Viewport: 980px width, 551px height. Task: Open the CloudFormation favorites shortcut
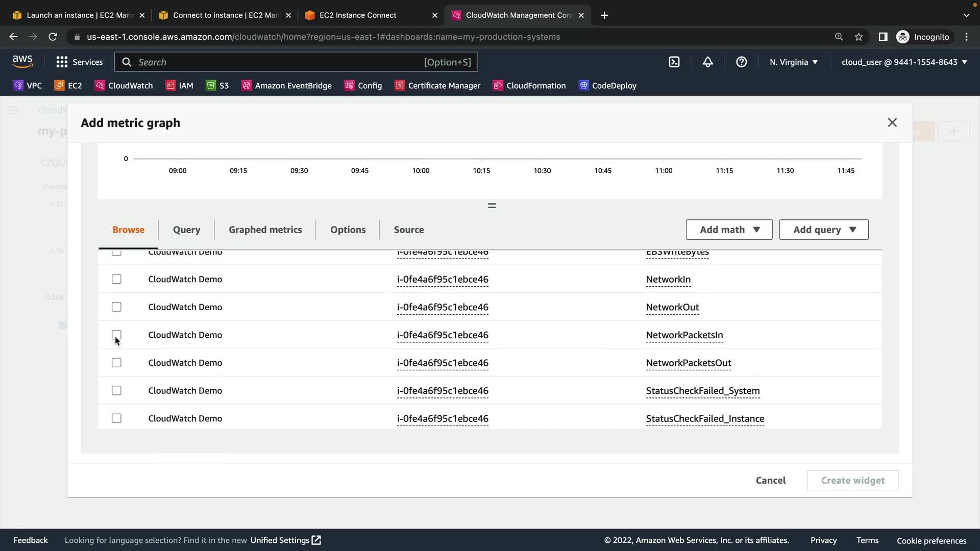529,86
